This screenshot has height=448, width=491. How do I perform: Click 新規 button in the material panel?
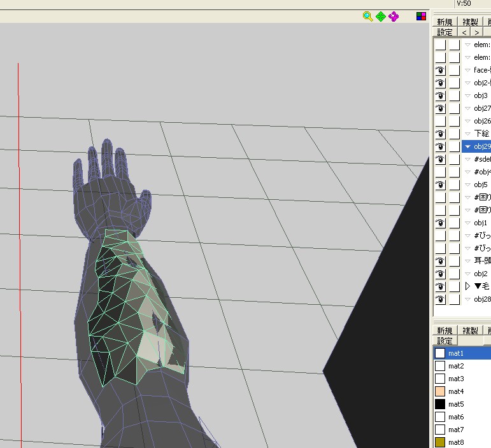445,330
